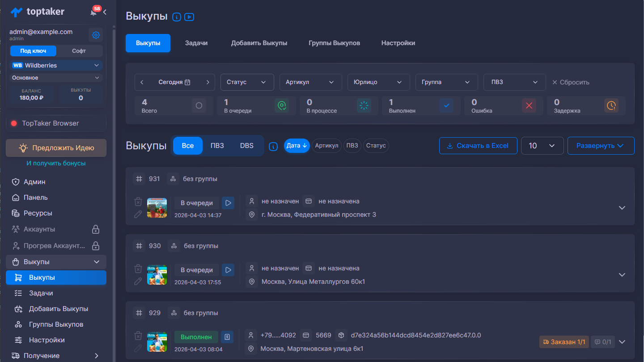This screenshot has width=644, height=362.
Task: Switch to the Группы Выкупов tab
Action: (x=334, y=43)
